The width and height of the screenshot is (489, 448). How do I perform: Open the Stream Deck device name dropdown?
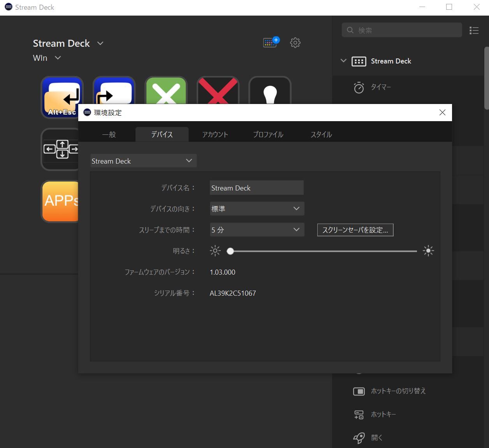coord(100,43)
